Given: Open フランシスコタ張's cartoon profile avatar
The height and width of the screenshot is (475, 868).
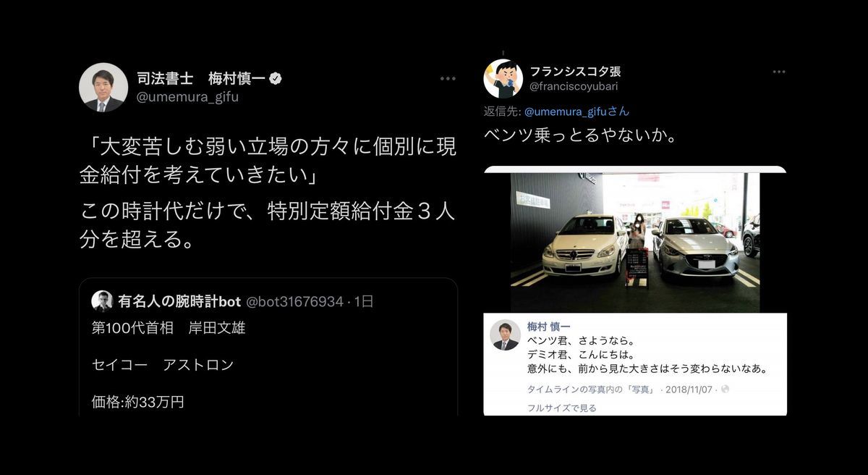Looking at the screenshot, I should pos(503,79).
